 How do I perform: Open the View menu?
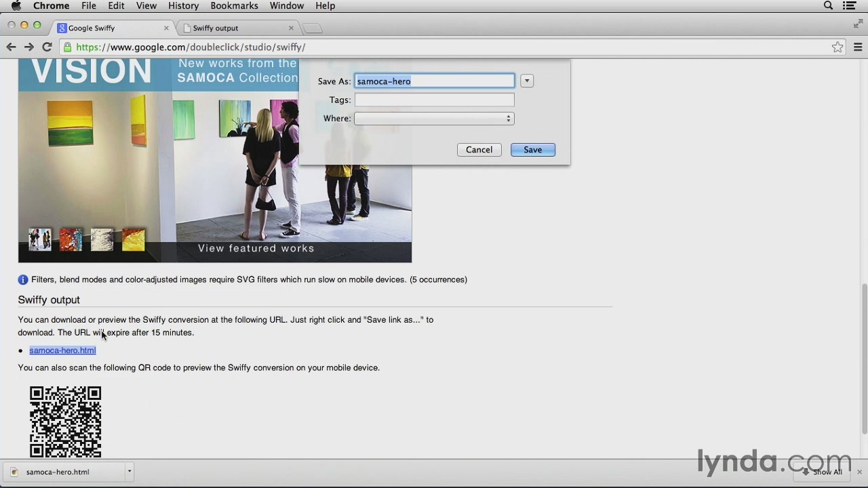pyautogui.click(x=146, y=6)
